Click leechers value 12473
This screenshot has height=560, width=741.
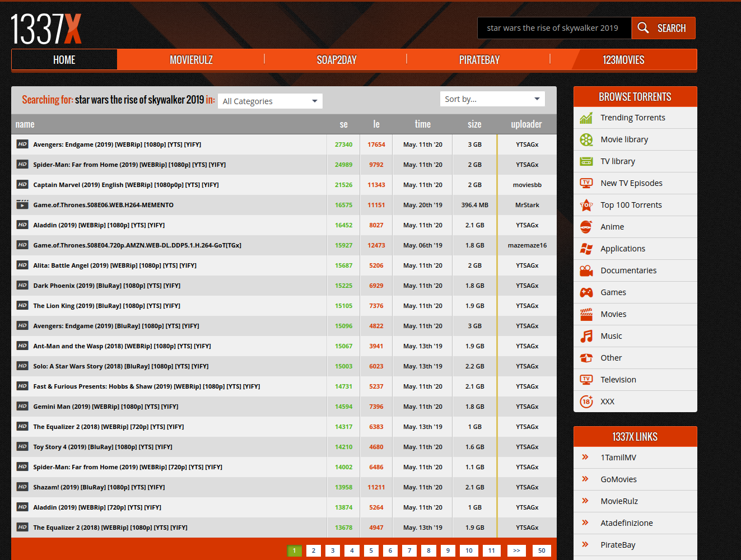coord(376,245)
